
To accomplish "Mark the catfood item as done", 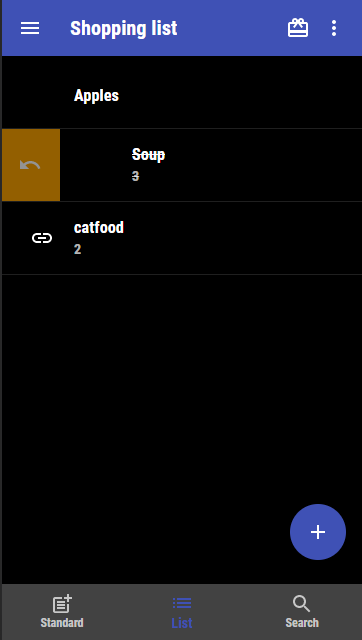I will pos(182,238).
